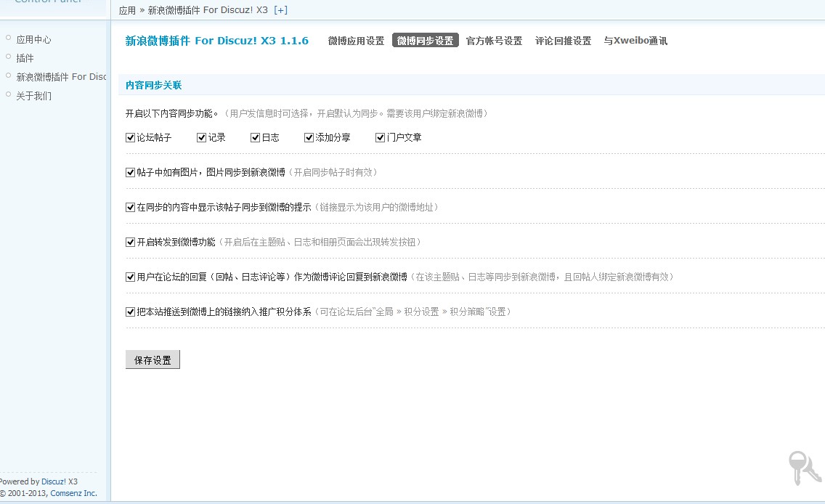Open the 评论回推设置 tab

click(x=563, y=41)
